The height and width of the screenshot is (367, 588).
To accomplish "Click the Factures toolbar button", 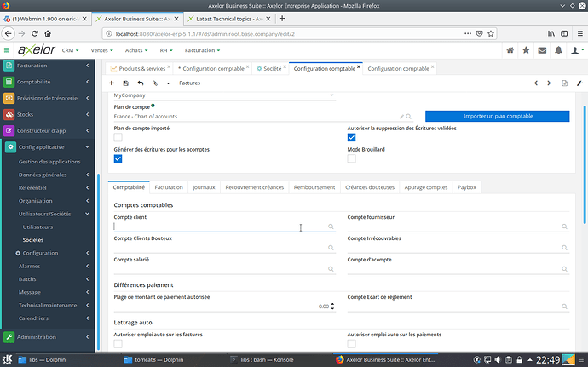I will click(x=189, y=83).
